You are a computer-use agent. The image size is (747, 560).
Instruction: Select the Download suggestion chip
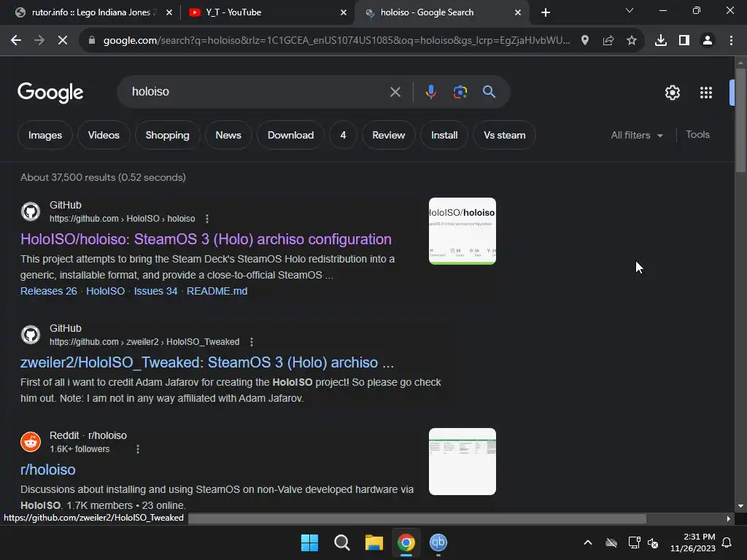pos(290,135)
